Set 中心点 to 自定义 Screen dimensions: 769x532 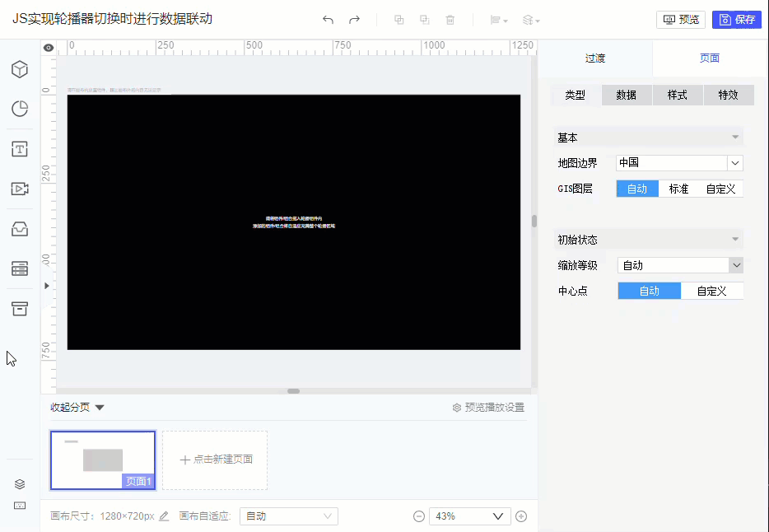tap(712, 291)
